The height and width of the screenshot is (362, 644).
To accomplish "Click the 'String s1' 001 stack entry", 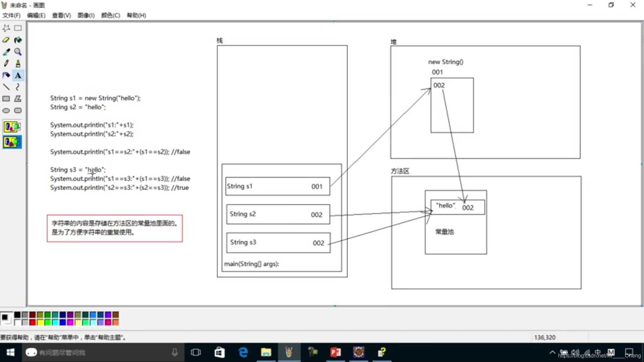I will [x=278, y=186].
